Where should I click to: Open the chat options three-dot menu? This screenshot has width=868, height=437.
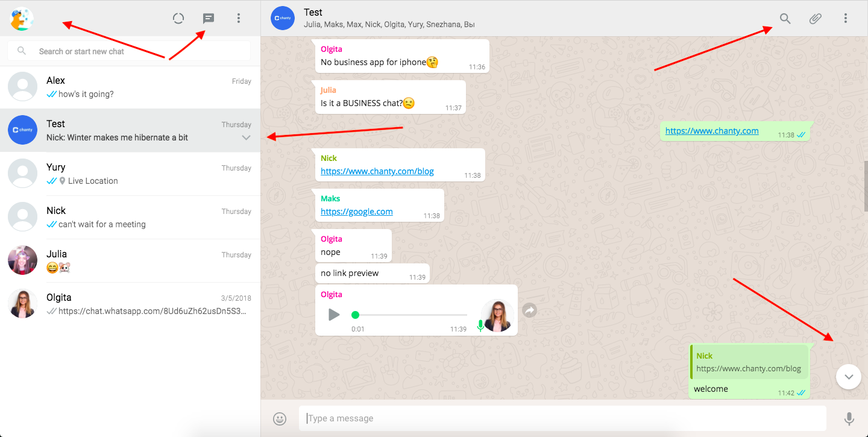point(846,18)
